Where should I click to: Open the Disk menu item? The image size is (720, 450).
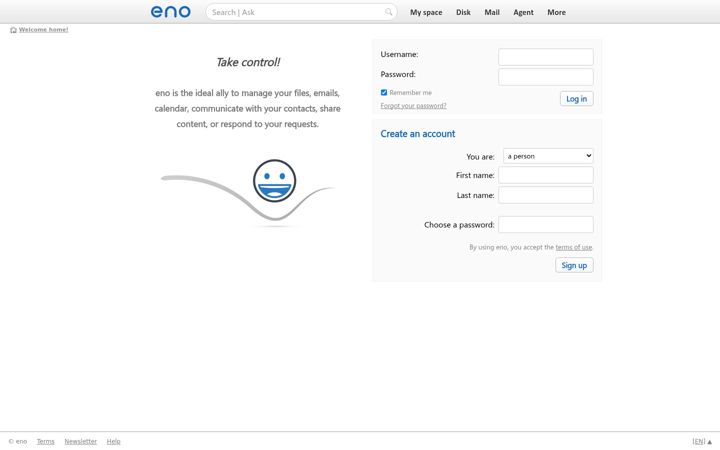(463, 12)
